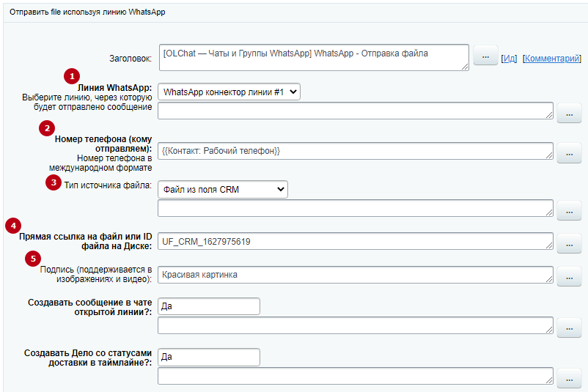Screen dimensions: 588x392
Task: Open the Ид link
Action: [509, 59]
